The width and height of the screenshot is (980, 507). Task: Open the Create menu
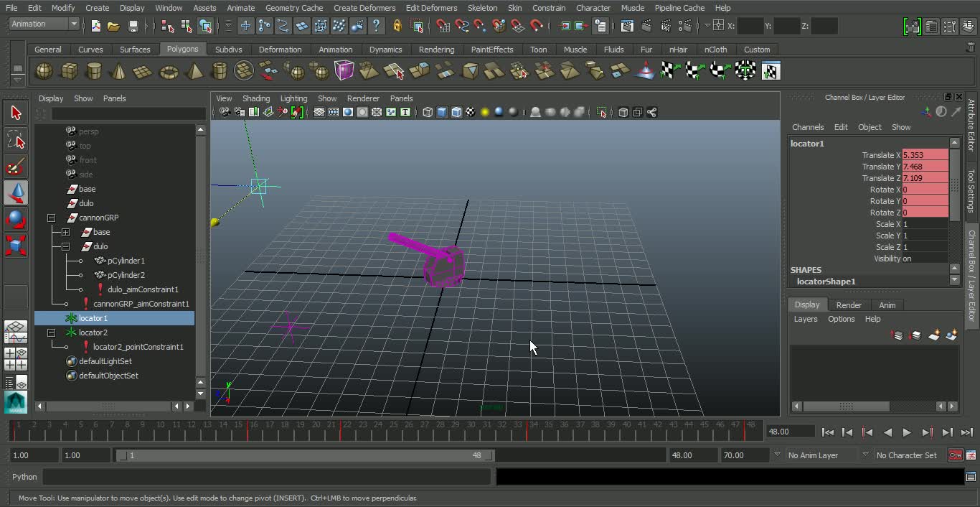click(x=97, y=8)
